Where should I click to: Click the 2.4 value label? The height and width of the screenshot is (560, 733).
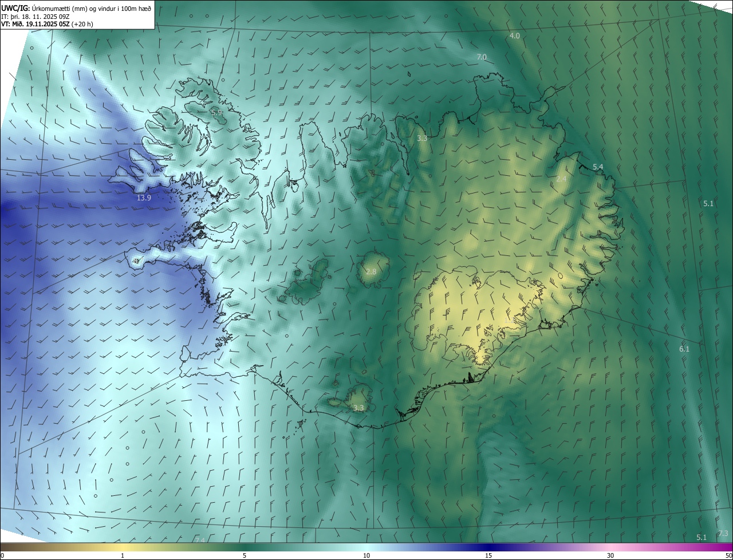[x=561, y=179]
